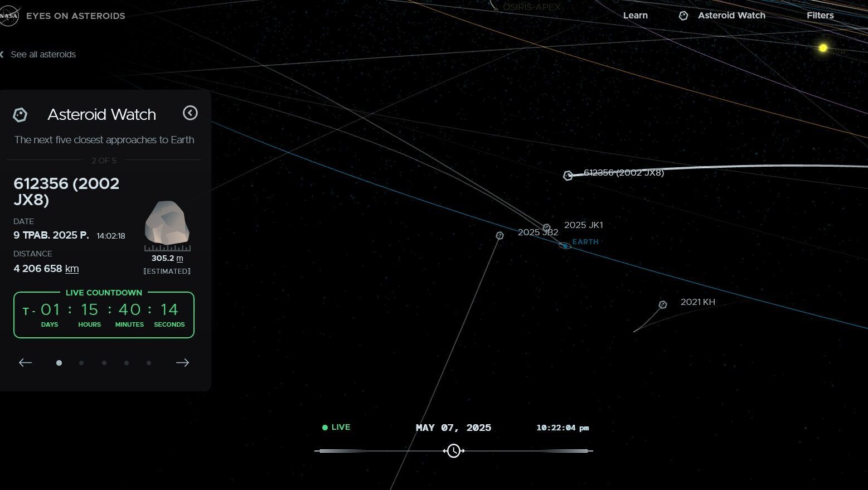The height and width of the screenshot is (490, 868).
Task: Click the Asteroid Watch hexagon icon in header
Action: coord(683,16)
